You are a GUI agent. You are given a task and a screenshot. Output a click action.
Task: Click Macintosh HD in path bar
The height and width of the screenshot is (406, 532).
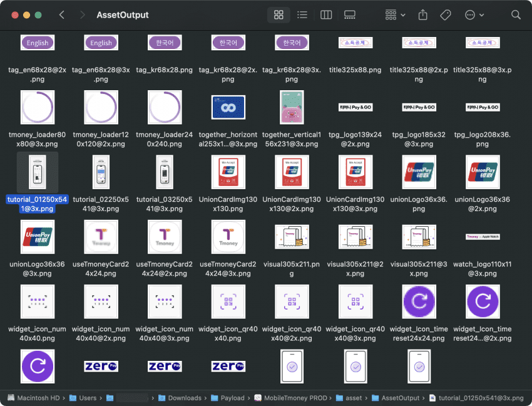[x=34, y=398]
